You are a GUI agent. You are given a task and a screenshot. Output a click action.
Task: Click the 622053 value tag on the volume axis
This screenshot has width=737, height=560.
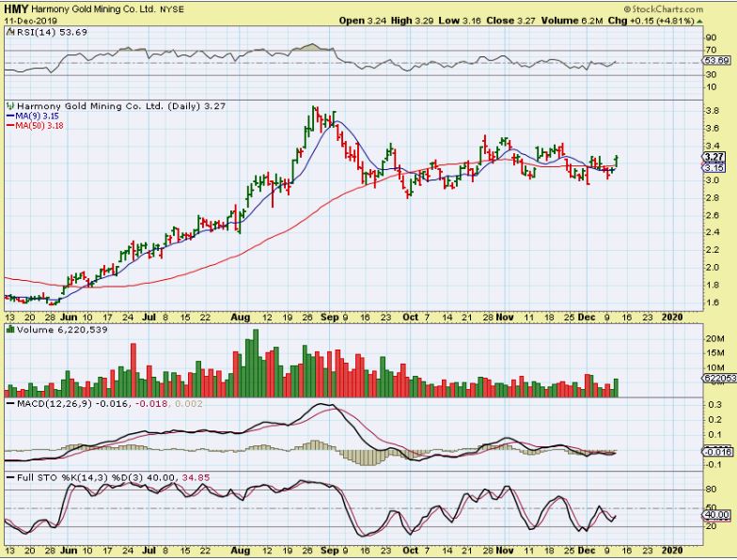click(x=717, y=378)
